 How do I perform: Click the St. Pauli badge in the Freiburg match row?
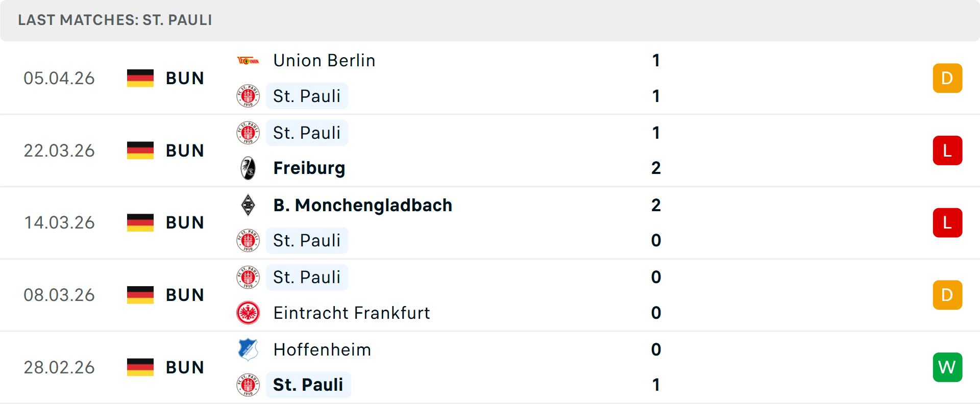pos(248,133)
